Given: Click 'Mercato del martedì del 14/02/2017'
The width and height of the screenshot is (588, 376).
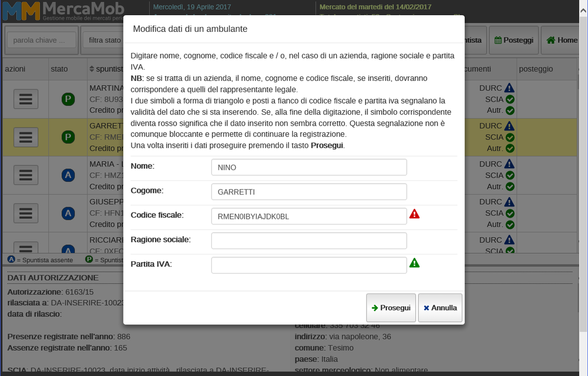Looking at the screenshot, I should click(375, 7).
